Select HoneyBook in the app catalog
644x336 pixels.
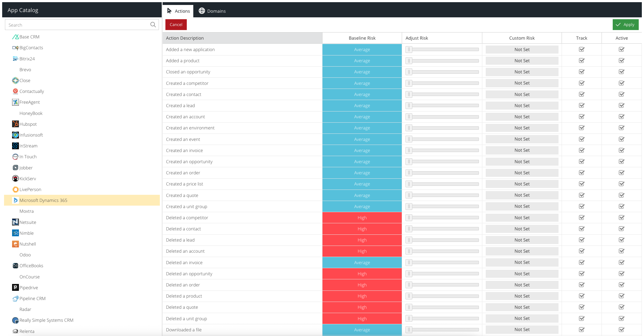point(31,113)
